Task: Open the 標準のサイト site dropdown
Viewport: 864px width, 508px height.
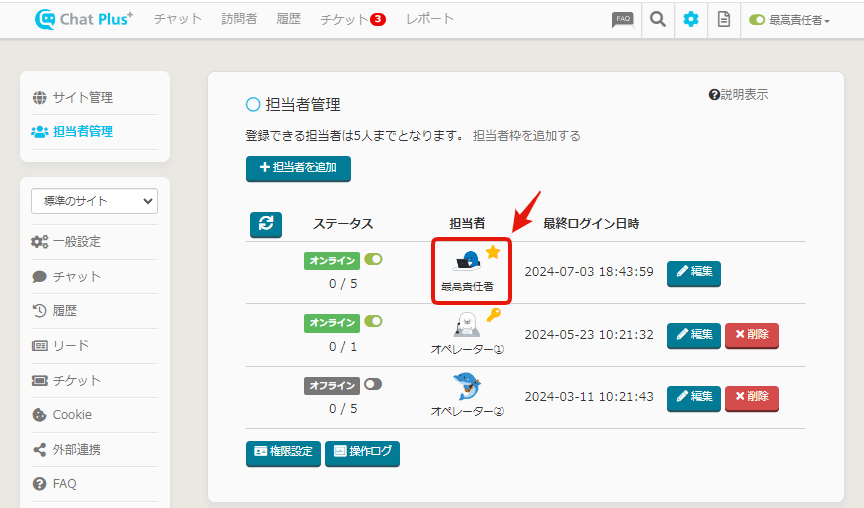Action: click(x=94, y=201)
